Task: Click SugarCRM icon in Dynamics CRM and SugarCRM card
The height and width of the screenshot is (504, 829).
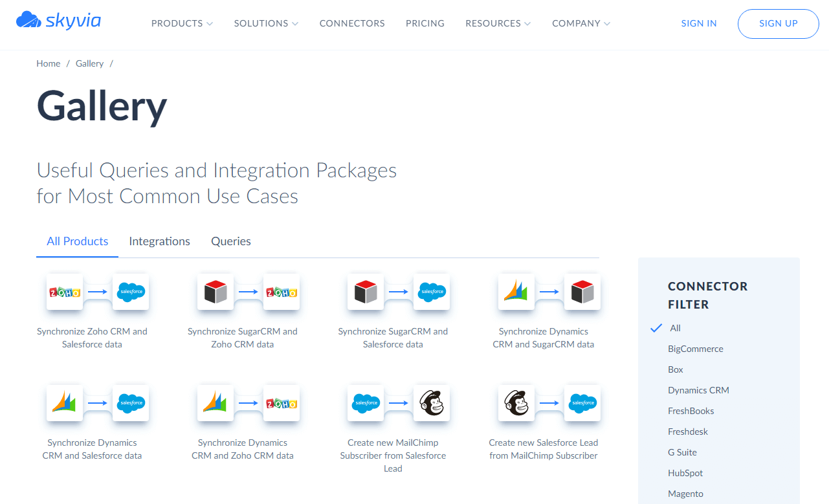Action: click(x=582, y=292)
